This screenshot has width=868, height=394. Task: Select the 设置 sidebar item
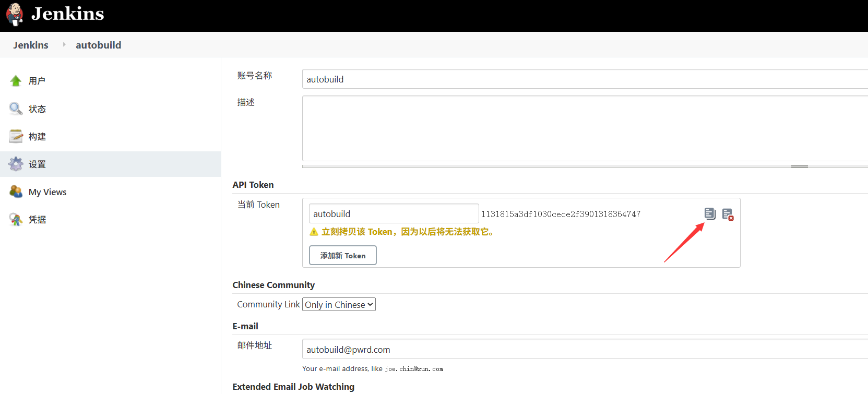click(x=111, y=164)
